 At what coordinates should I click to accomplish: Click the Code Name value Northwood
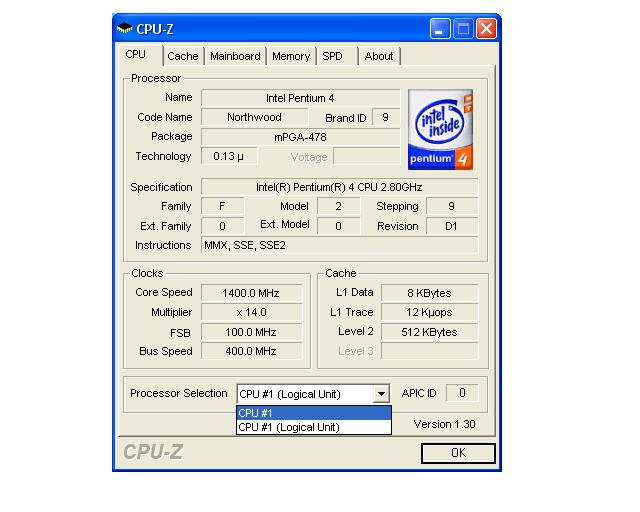(254, 118)
